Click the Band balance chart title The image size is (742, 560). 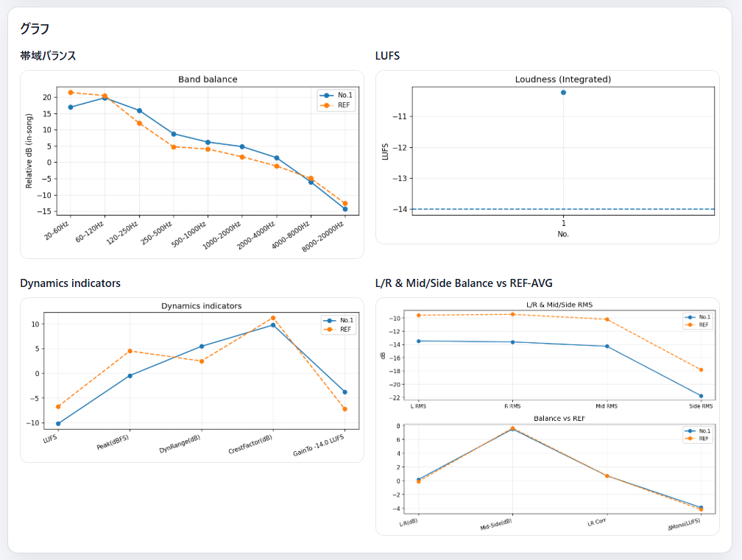[208, 79]
